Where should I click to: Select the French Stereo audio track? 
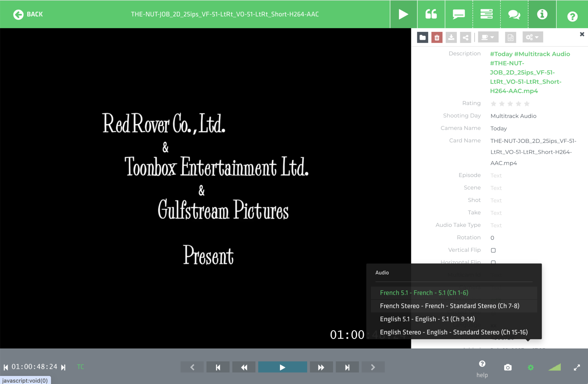(x=449, y=306)
